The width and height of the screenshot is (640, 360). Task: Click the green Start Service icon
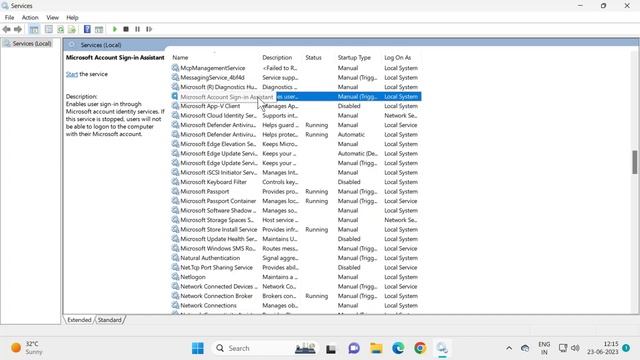[x=115, y=29]
